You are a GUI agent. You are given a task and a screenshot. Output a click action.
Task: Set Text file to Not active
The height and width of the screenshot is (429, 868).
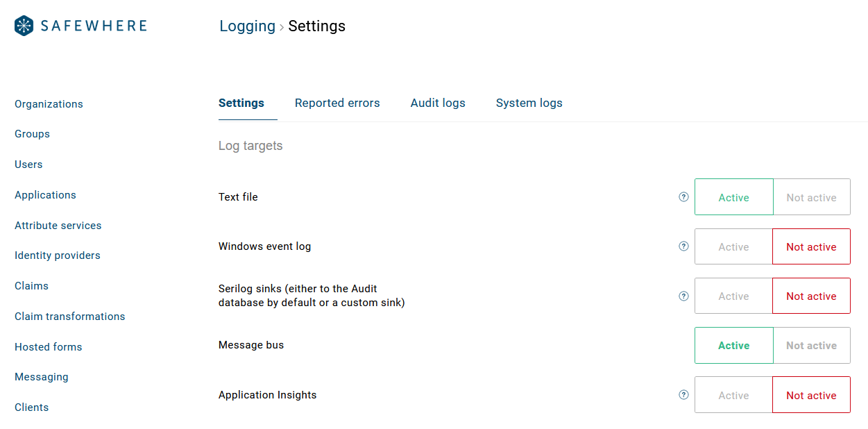click(811, 197)
